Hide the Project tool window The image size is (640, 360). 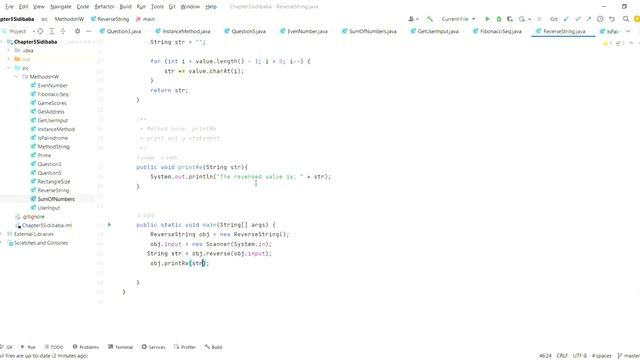tap(89, 31)
